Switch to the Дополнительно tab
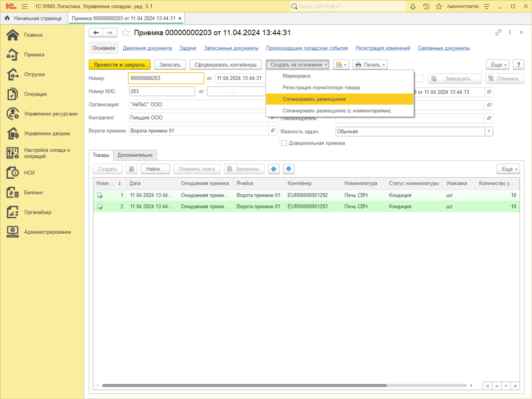The height and width of the screenshot is (399, 532). [x=135, y=155]
